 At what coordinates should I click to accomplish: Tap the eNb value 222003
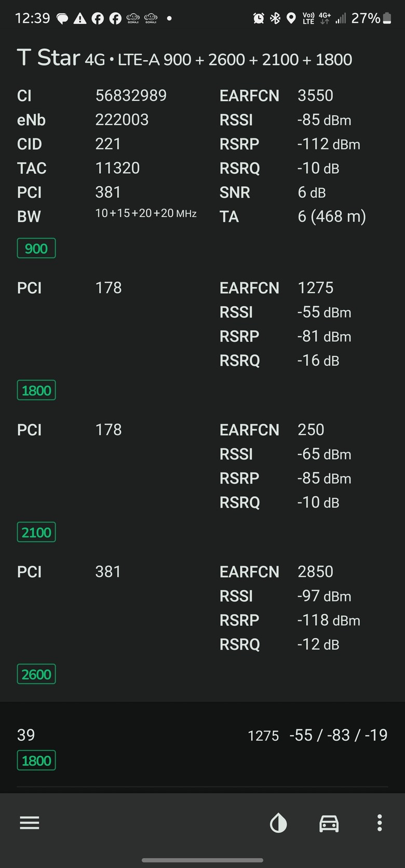pos(122,120)
